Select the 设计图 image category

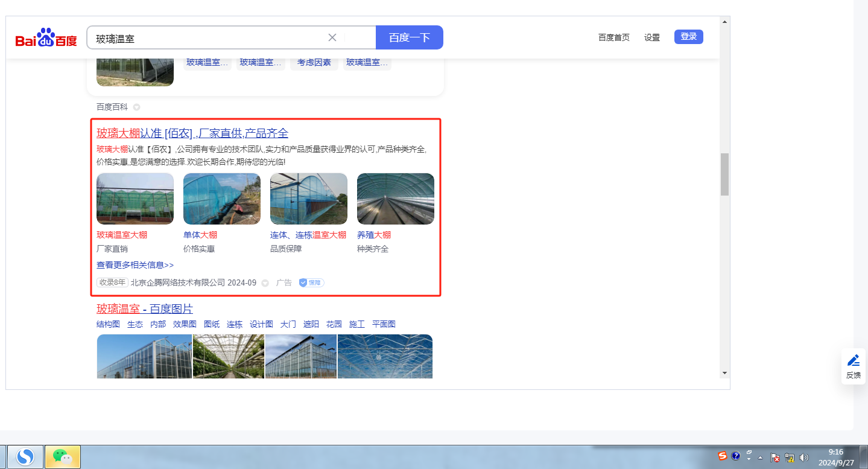point(261,324)
